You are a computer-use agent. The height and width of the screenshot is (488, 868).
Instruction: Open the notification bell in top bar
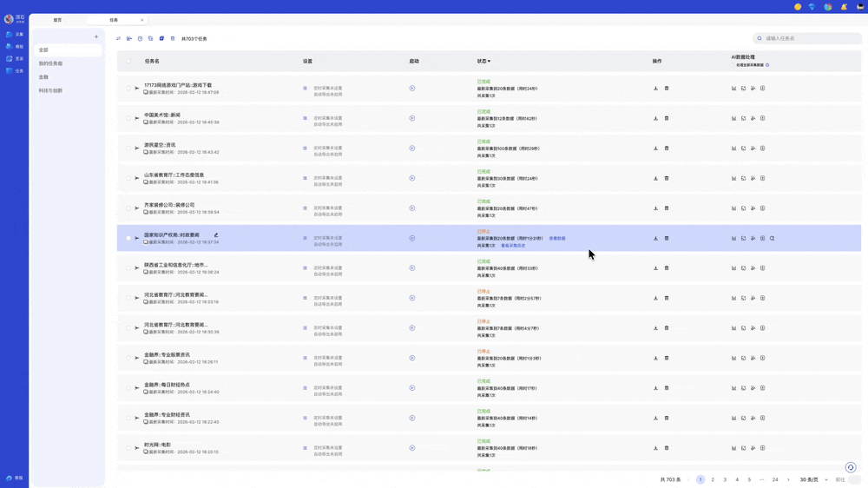point(844,7)
